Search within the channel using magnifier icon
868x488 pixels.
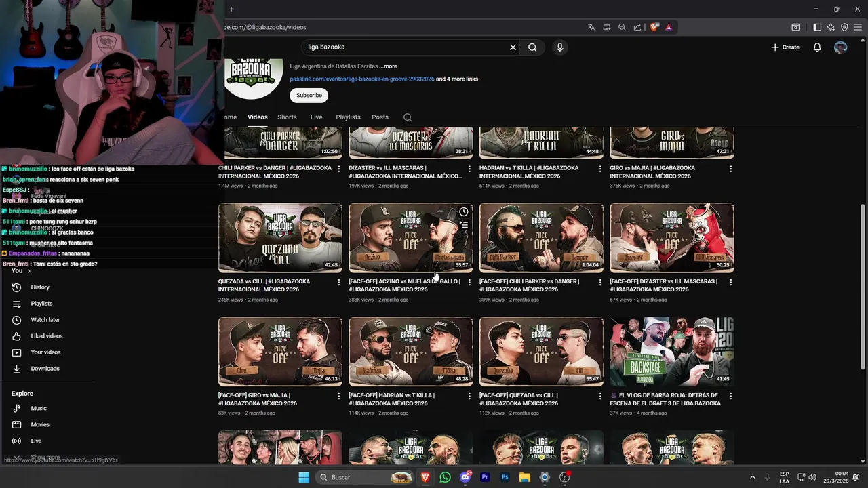[408, 117]
